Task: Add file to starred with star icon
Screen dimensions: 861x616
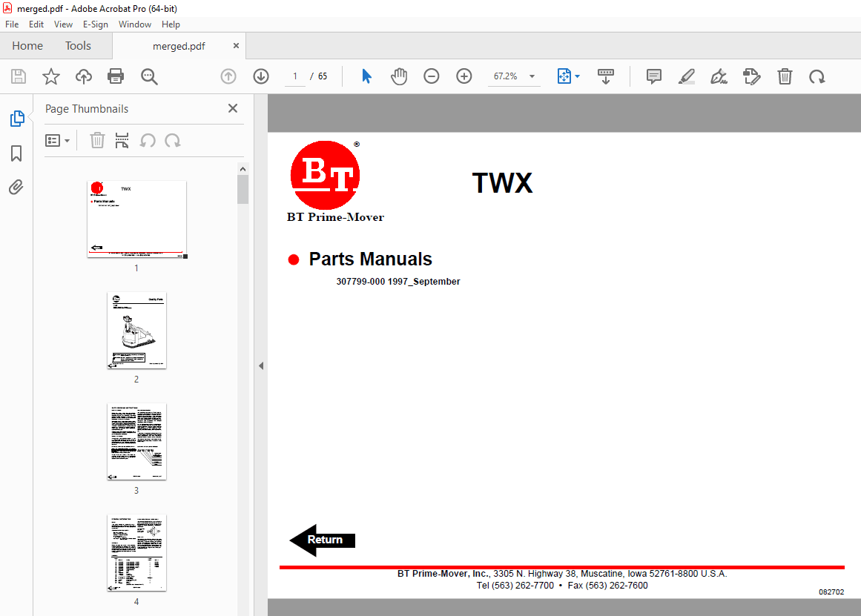Action: (51, 76)
